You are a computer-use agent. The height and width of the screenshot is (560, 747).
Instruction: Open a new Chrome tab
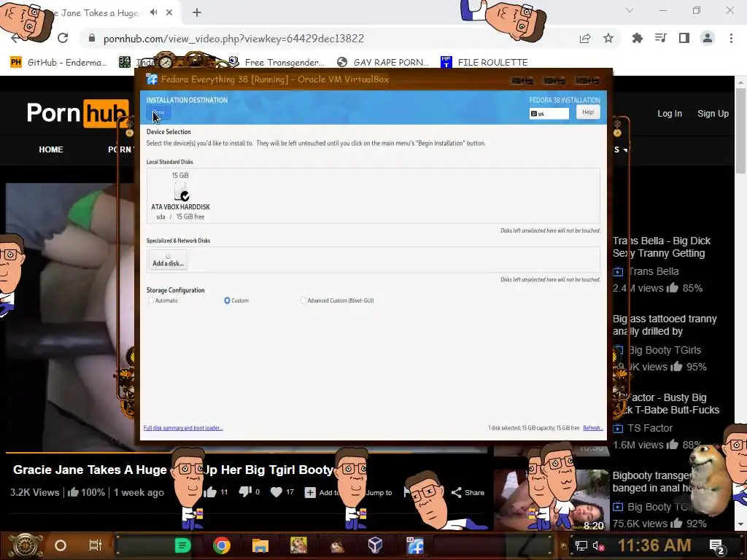pyautogui.click(x=197, y=13)
